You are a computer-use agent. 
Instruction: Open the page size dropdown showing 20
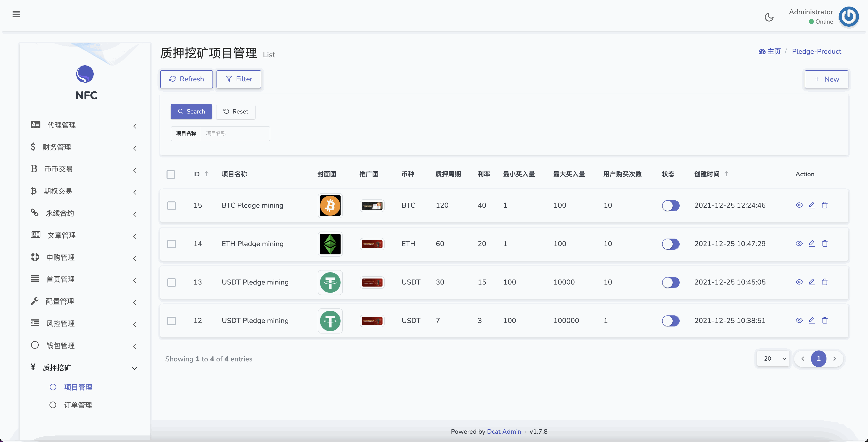pyautogui.click(x=773, y=358)
